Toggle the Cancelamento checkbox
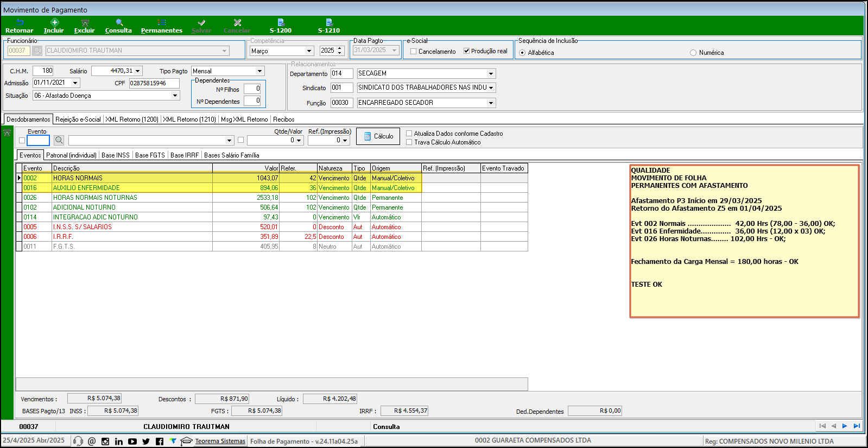868x448 pixels. tap(414, 52)
